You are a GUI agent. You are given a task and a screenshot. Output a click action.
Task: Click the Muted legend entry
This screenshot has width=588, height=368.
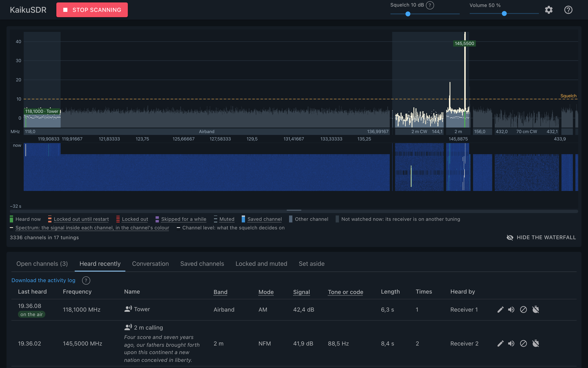pyautogui.click(x=224, y=219)
